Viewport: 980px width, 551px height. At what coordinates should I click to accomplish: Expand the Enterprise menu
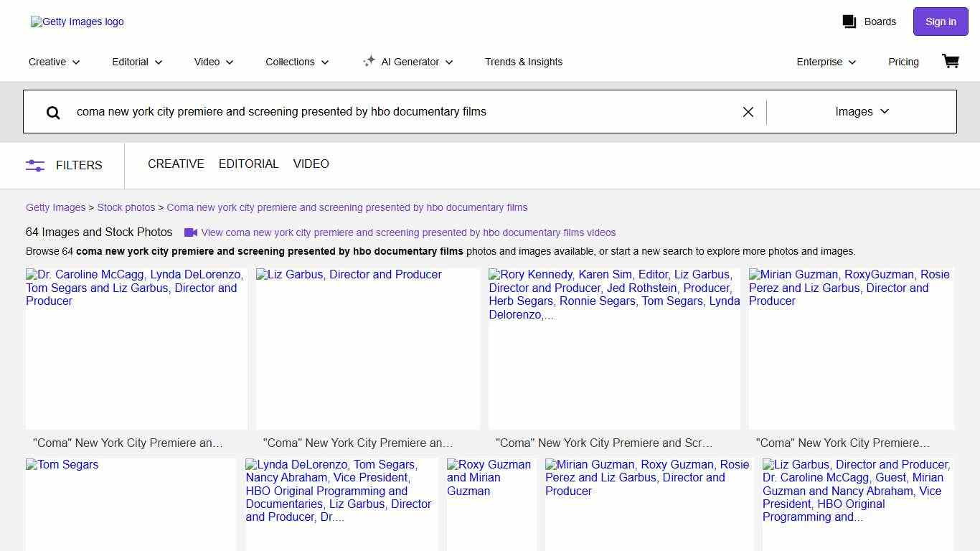826,62
